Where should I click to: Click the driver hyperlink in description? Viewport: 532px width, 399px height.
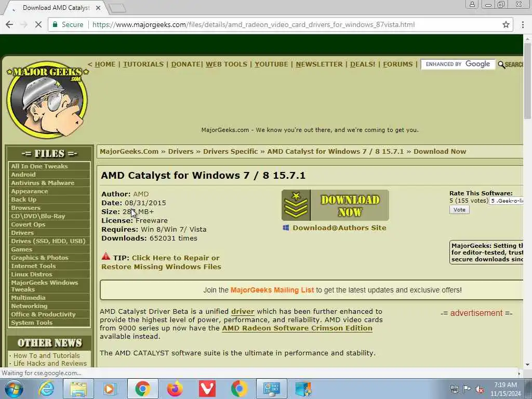pyautogui.click(x=243, y=312)
